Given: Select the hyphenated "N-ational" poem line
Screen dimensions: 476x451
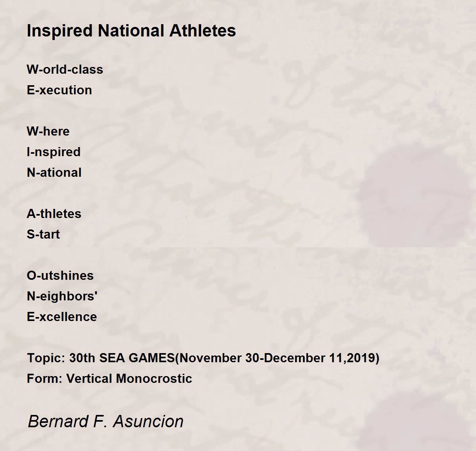Looking at the screenshot, I should click(x=54, y=172).
